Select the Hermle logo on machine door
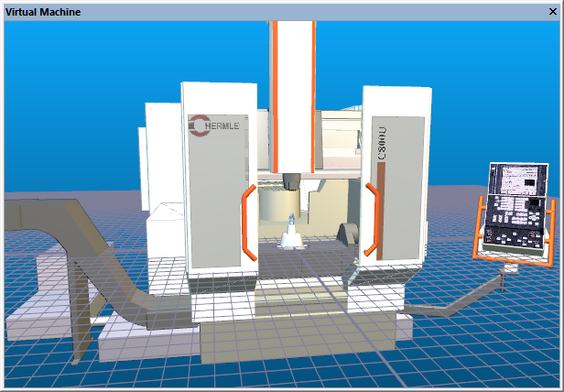This screenshot has height=392, width=564. (213, 125)
